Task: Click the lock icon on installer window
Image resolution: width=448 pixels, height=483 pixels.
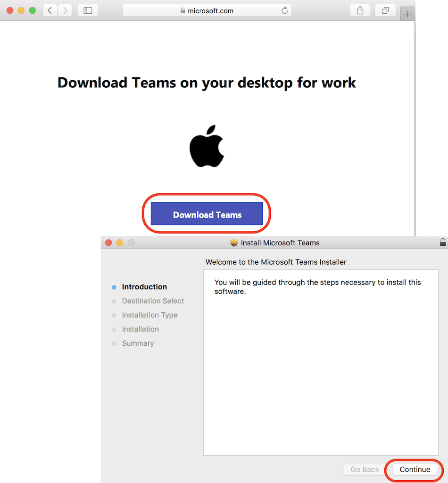Action: [442, 242]
